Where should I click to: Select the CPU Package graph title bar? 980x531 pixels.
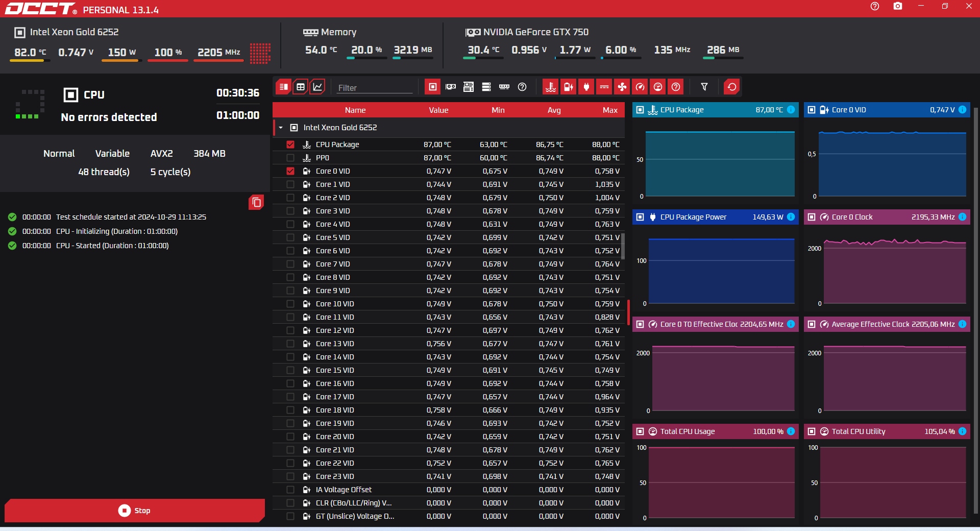tap(715, 110)
